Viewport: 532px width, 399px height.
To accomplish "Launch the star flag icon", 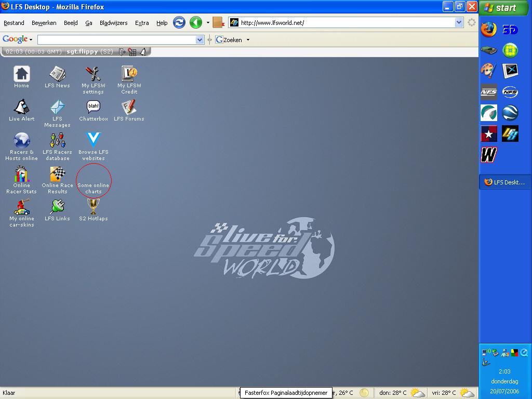I will [x=488, y=134].
